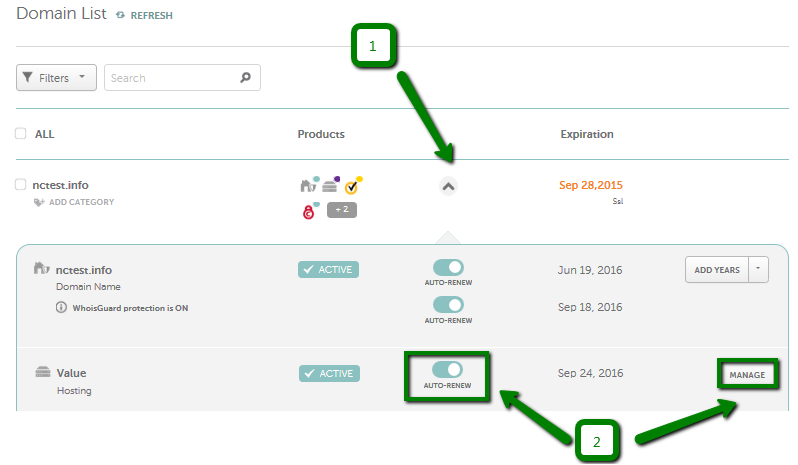Click the hosting server product icon
Image resolution: width=798 pixels, height=465 pixels.
point(330,185)
